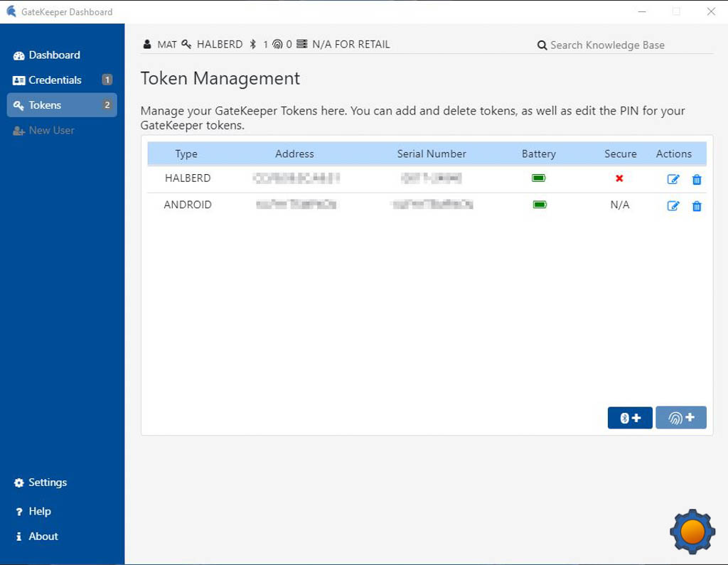Delete the ANDROID token

pos(697,205)
